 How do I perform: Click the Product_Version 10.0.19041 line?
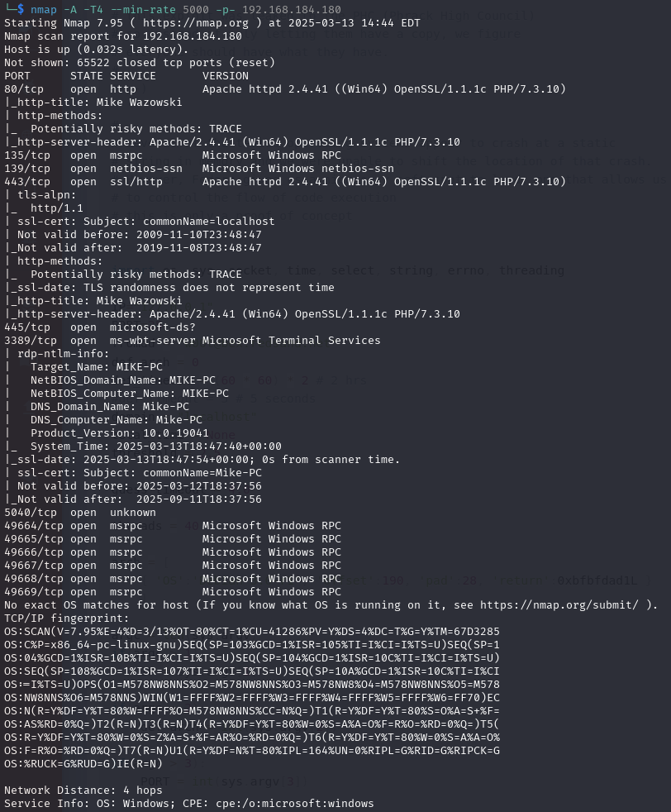(120, 433)
